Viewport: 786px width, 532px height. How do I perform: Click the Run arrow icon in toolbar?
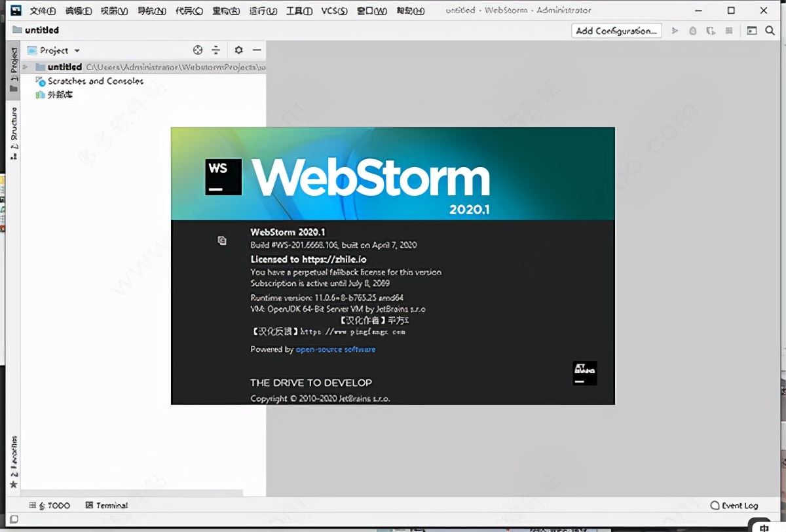tap(675, 31)
